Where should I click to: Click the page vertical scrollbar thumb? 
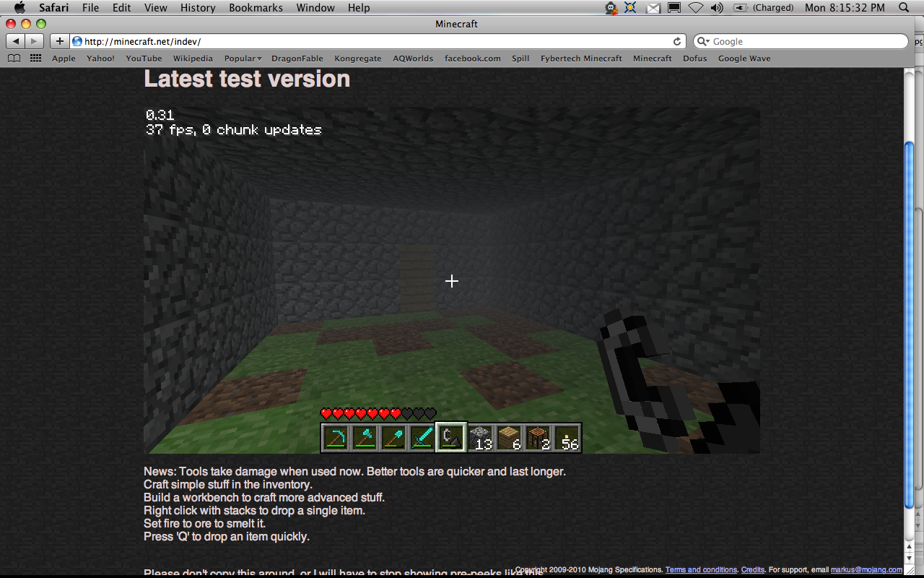click(909, 324)
